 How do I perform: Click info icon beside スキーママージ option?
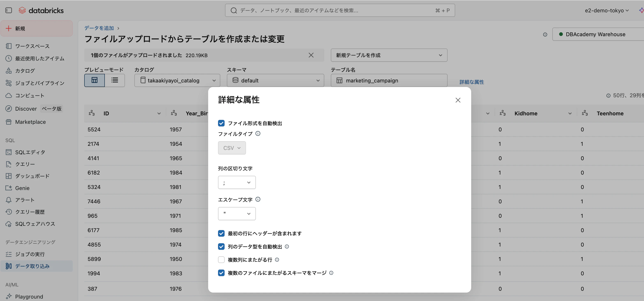pyautogui.click(x=331, y=273)
